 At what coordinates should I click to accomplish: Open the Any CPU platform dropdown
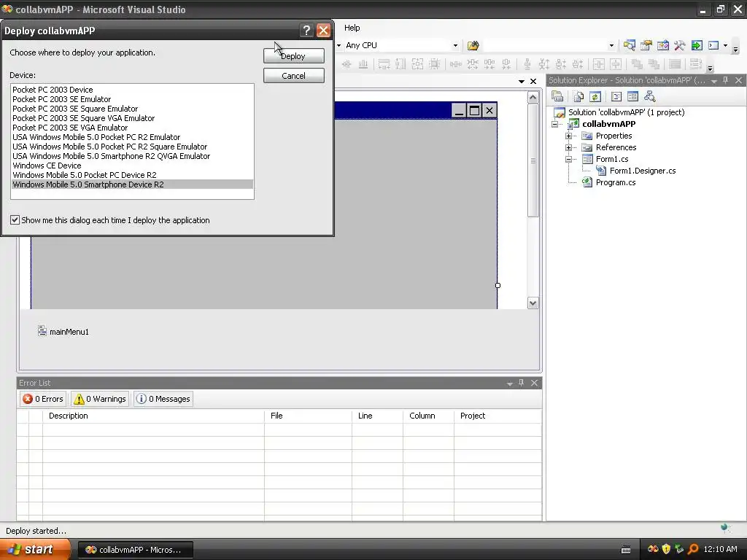pyautogui.click(x=455, y=45)
